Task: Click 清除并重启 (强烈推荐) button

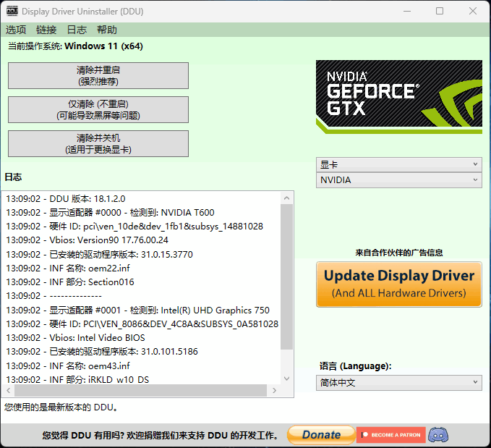Action: point(98,75)
